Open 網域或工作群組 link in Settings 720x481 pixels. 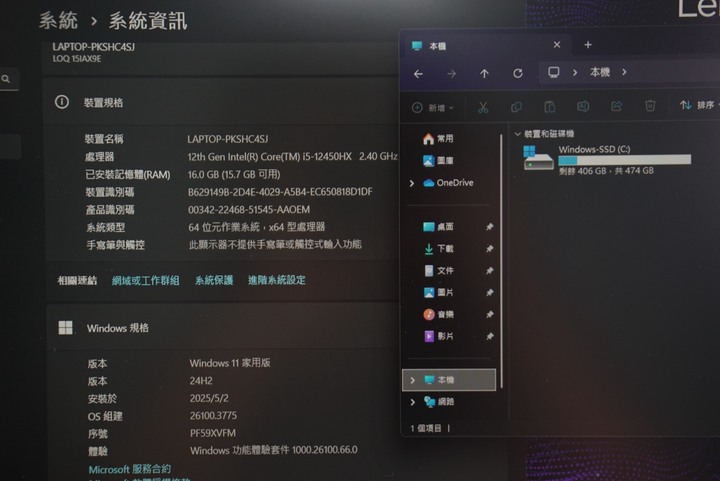146,280
